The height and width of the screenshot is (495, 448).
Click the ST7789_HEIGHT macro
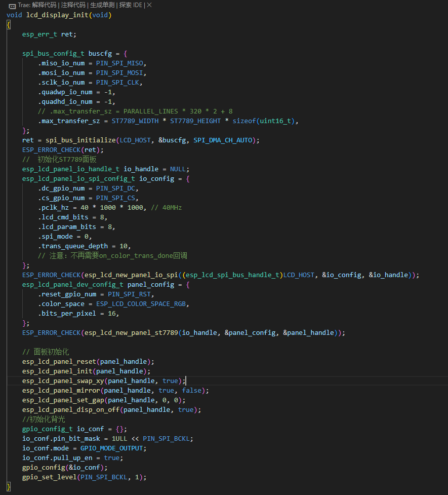(195, 121)
